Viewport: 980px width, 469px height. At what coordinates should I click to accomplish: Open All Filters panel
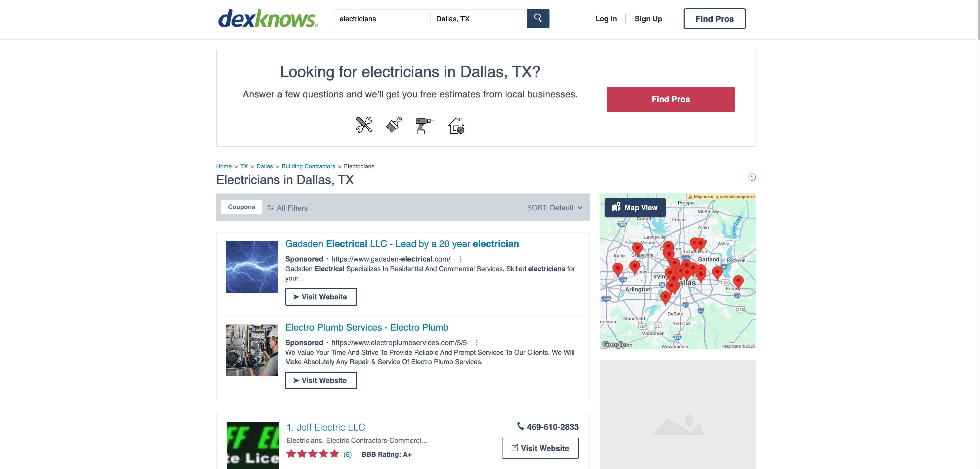pos(288,208)
